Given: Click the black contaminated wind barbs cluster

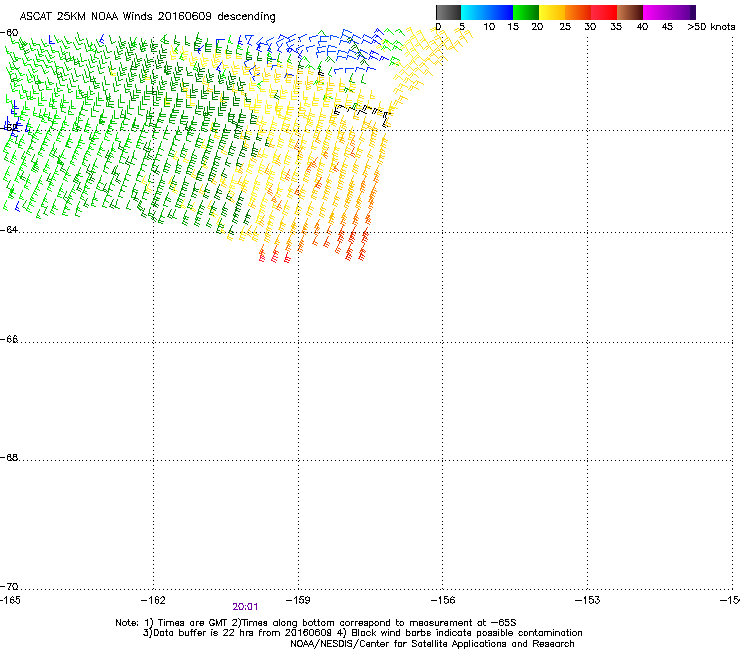Looking at the screenshot, I should (x=362, y=114).
